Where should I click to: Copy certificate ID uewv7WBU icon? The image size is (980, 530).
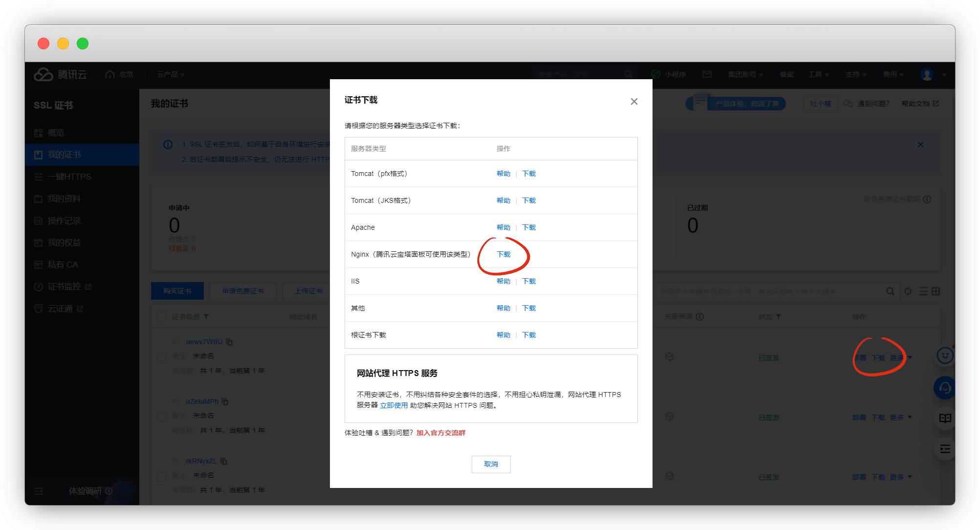point(229,342)
